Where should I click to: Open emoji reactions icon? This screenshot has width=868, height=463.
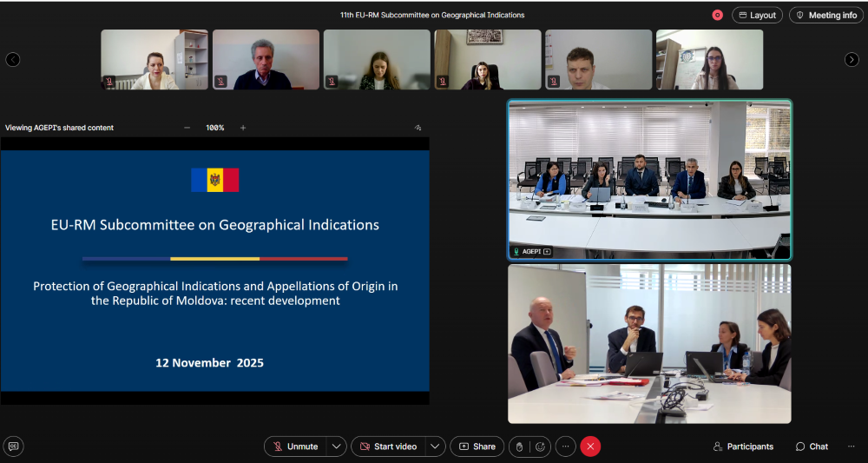coord(540,446)
